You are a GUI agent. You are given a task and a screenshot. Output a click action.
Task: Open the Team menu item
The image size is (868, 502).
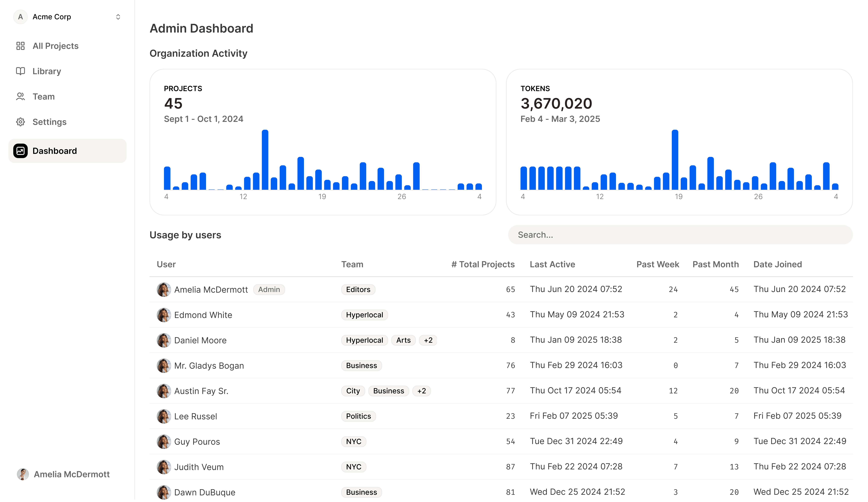[43, 97]
